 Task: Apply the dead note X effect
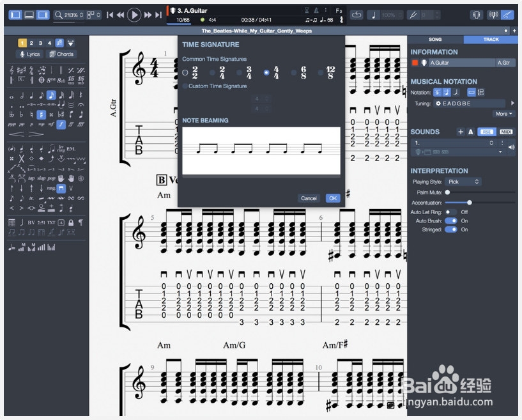click(x=22, y=159)
